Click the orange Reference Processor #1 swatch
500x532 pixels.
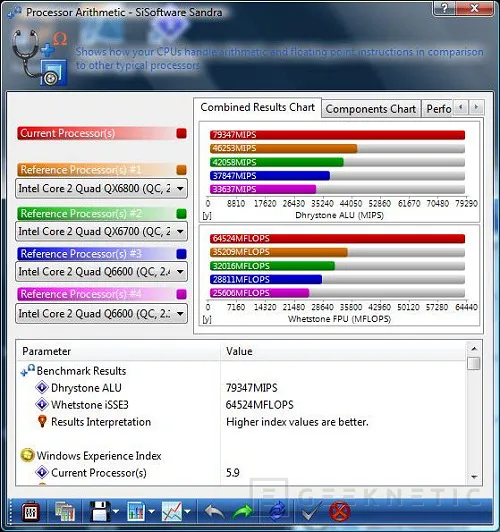point(181,170)
